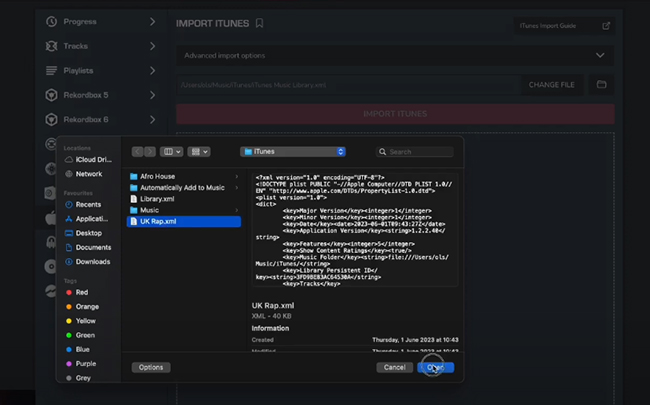The width and height of the screenshot is (650, 405).
Task: Select the Purple tag
Action: click(x=81, y=364)
